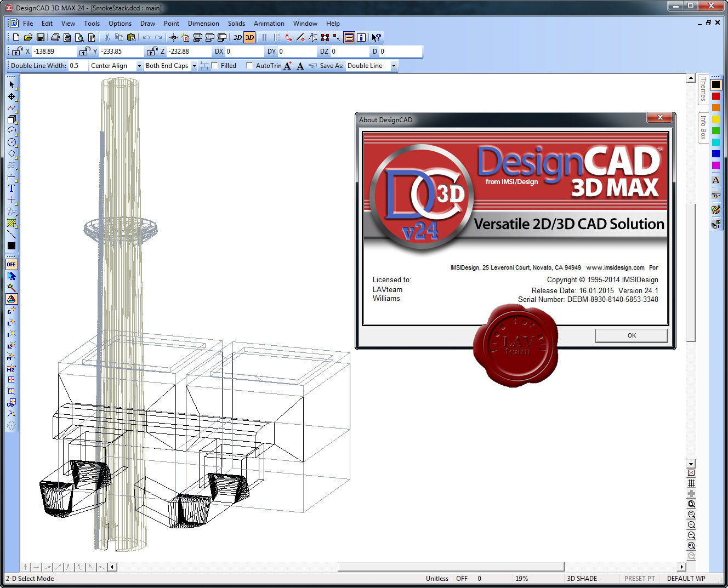The image size is (728, 588).
Task: Pick the red color swatch
Action: [x=715, y=96]
